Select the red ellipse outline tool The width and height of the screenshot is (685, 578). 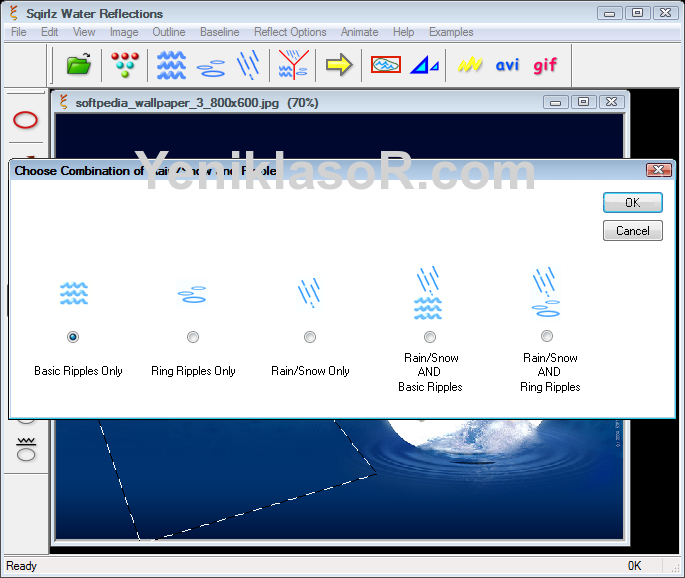click(x=25, y=120)
